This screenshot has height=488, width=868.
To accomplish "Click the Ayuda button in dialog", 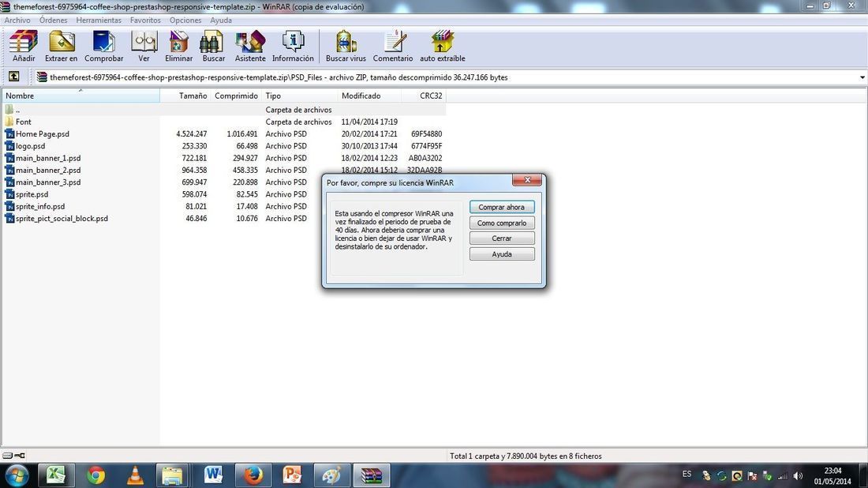I will (x=502, y=254).
